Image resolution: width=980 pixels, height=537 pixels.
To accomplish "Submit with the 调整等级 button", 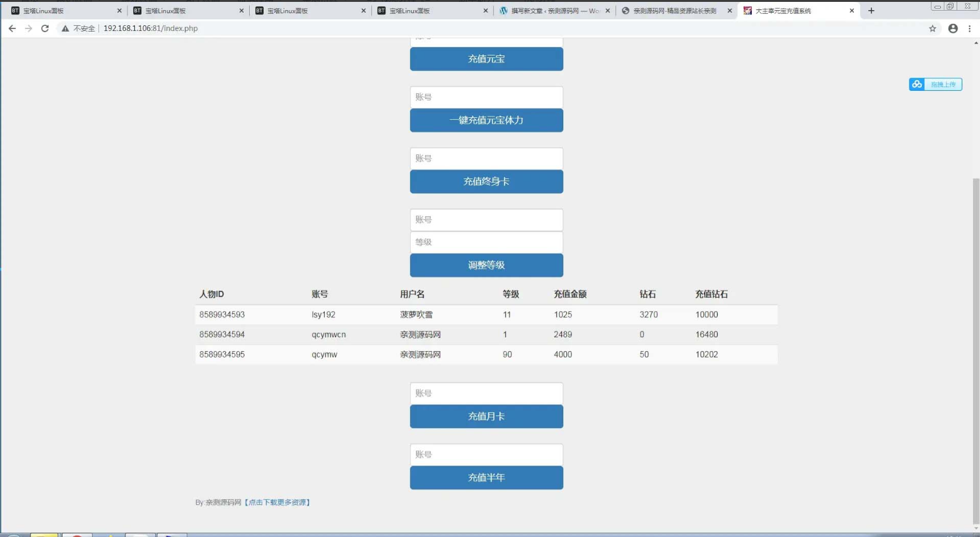I will click(486, 265).
